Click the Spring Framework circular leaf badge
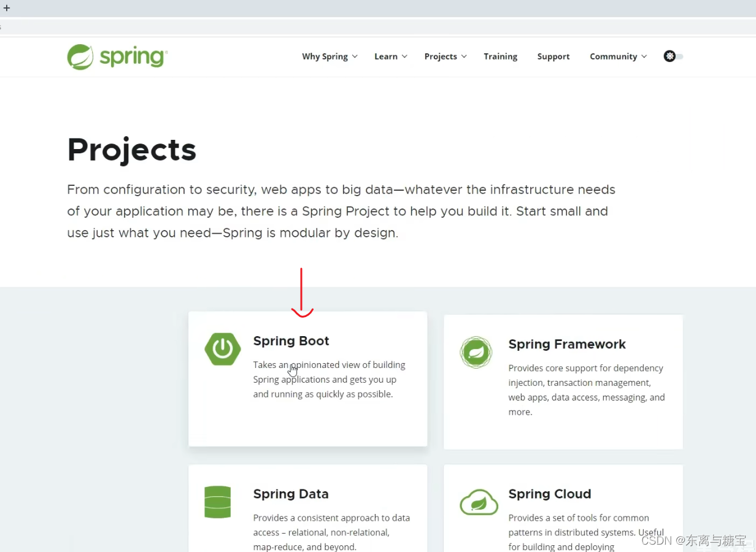 476,352
